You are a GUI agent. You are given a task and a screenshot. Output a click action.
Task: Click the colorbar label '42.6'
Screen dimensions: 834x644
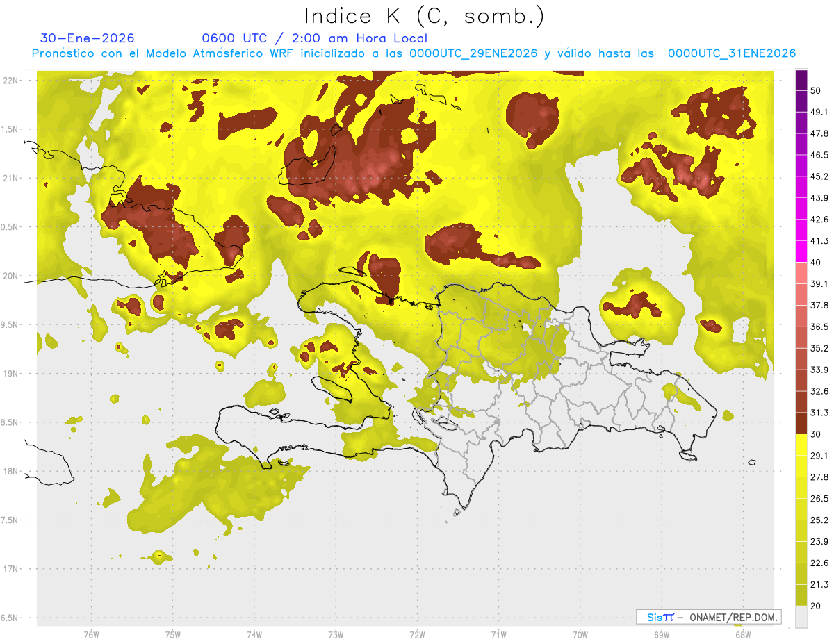(x=819, y=220)
